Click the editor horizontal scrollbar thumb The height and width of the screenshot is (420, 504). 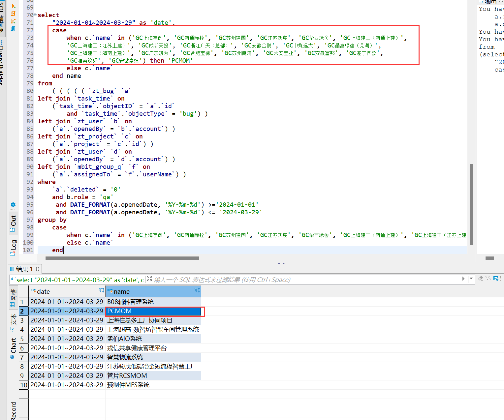coord(122,258)
